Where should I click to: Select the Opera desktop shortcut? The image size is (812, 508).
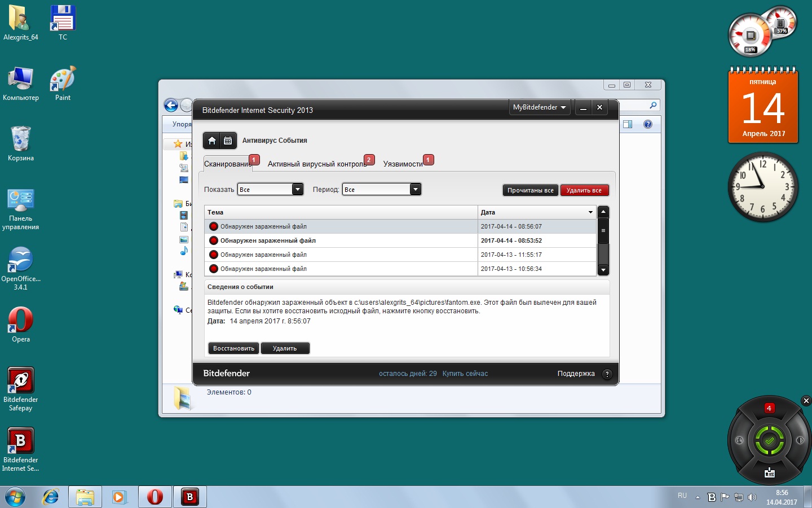point(21,325)
